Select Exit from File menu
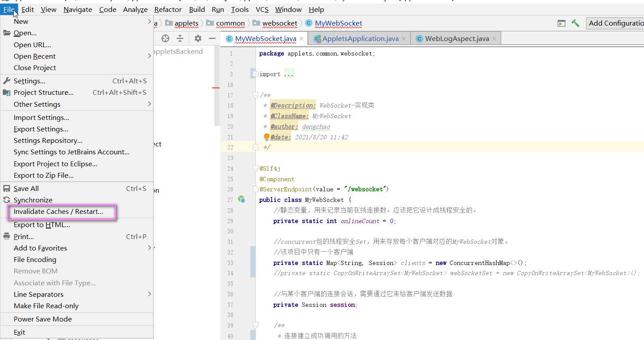The image size is (644, 340). coord(77,332)
